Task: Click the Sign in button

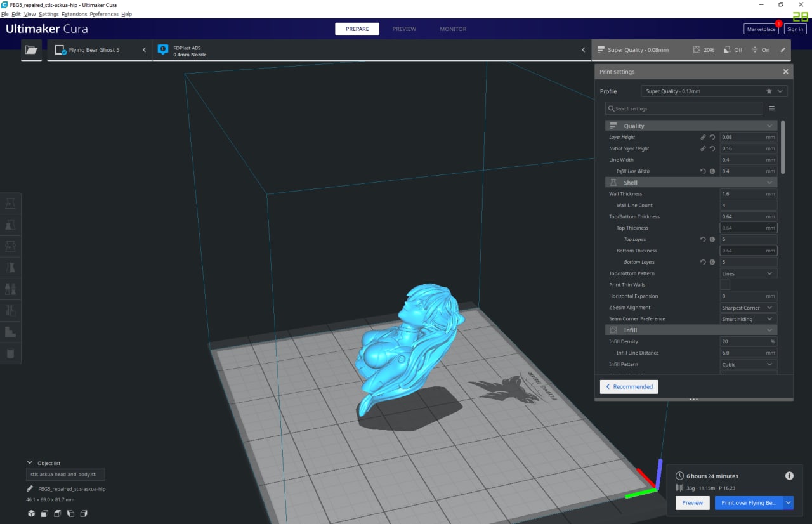Action: click(795, 29)
